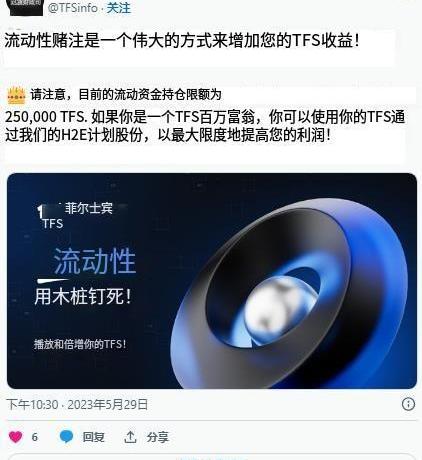Click the 播放和倍增你的TFS！ caption
The width and height of the screenshot is (422, 460).
(x=80, y=344)
